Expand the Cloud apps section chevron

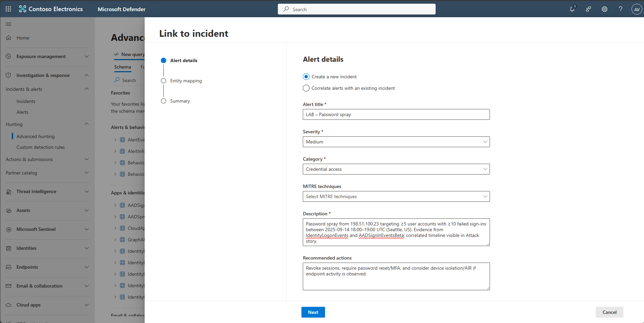coord(87,305)
